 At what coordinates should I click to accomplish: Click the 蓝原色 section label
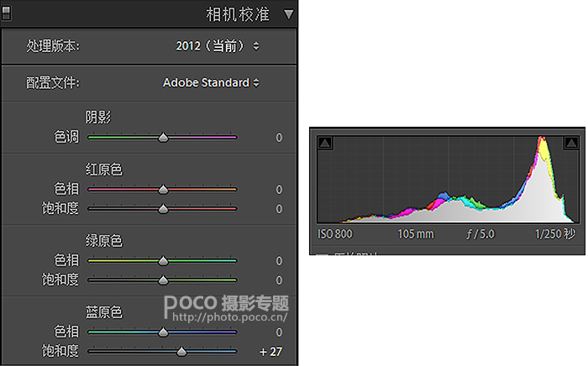[x=104, y=313]
